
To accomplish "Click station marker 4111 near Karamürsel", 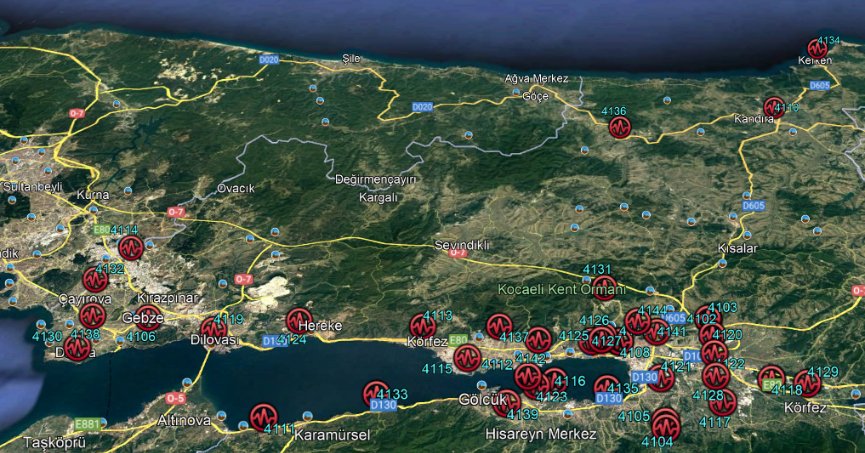I will [x=264, y=414].
